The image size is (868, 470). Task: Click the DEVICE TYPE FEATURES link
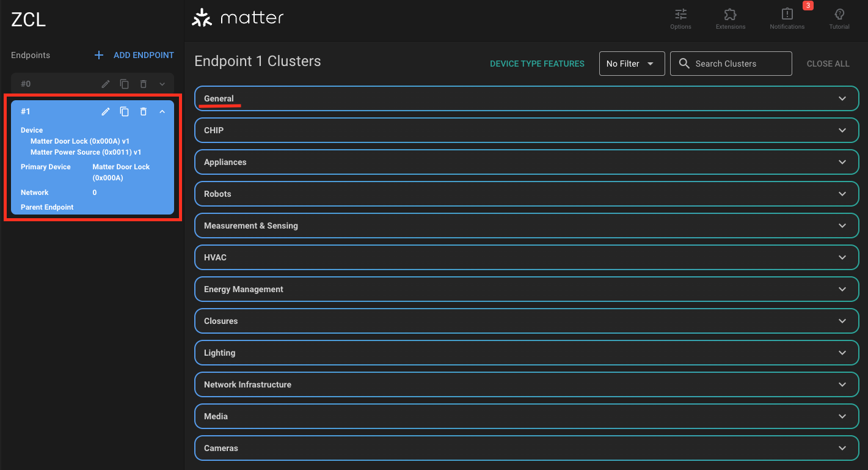tap(537, 64)
